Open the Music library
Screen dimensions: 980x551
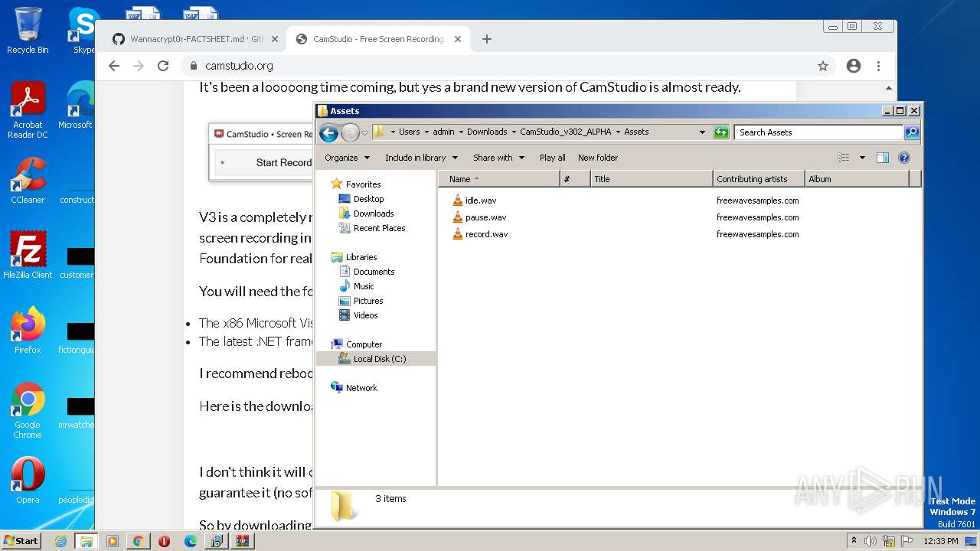364,286
